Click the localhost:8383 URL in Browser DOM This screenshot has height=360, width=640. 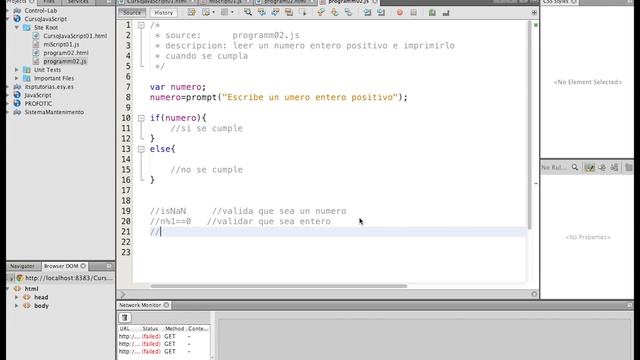[x=69, y=278]
